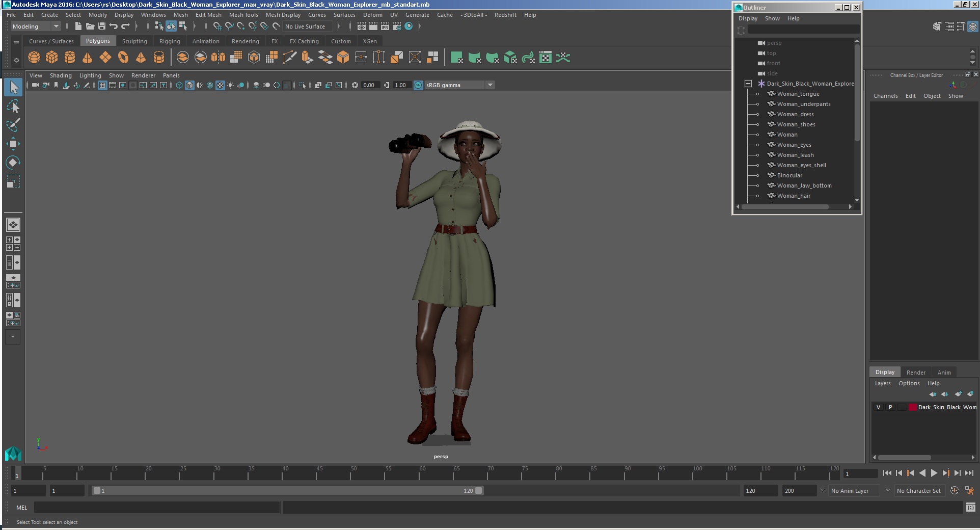Select the Rotate tool in toolbox
The image size is (980, 530).
pyautogui.click(x=13, y=163)
